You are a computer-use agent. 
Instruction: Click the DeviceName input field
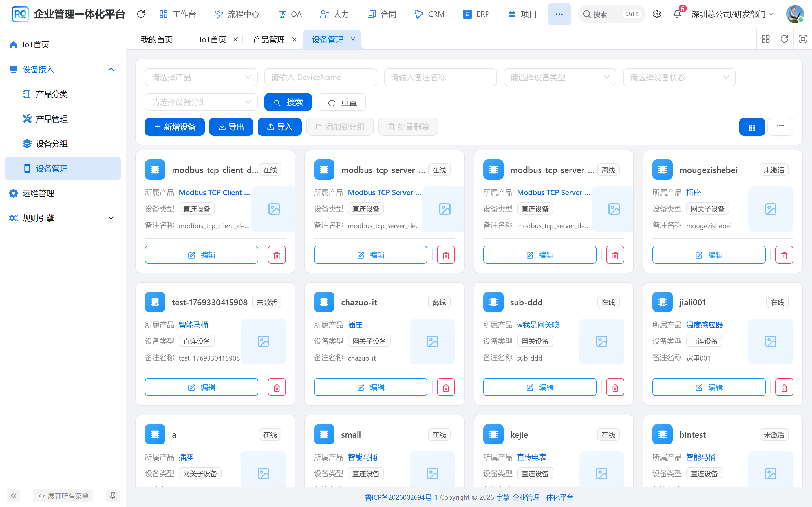pos(321,77)
